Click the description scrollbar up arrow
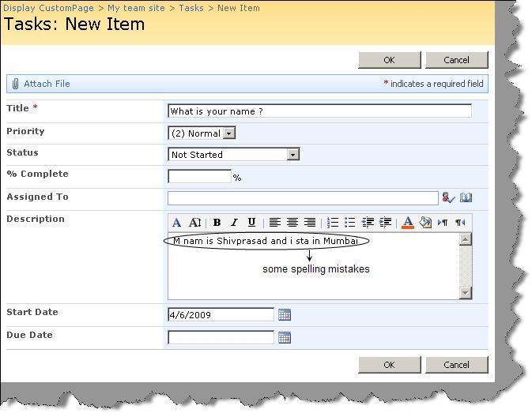Viewport: 532px width, 413px height. pyautogui.click(x=466, y=239)
